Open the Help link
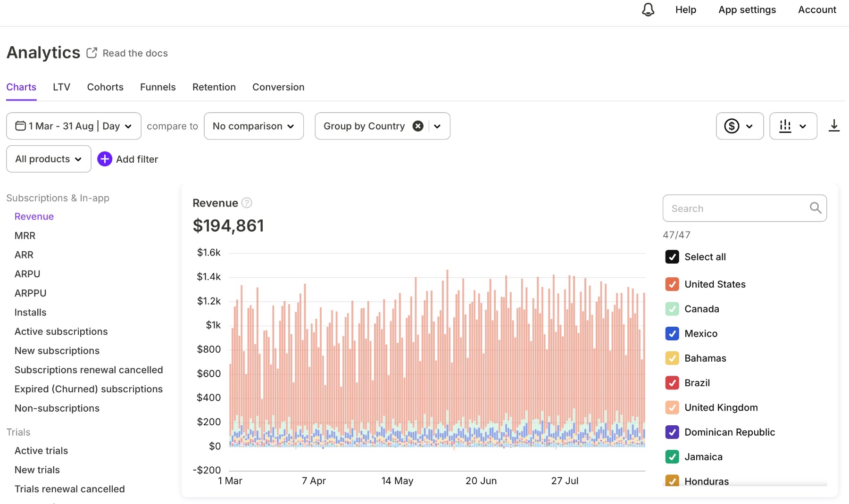This screenshot has width=849, height=504. [686, 10]
